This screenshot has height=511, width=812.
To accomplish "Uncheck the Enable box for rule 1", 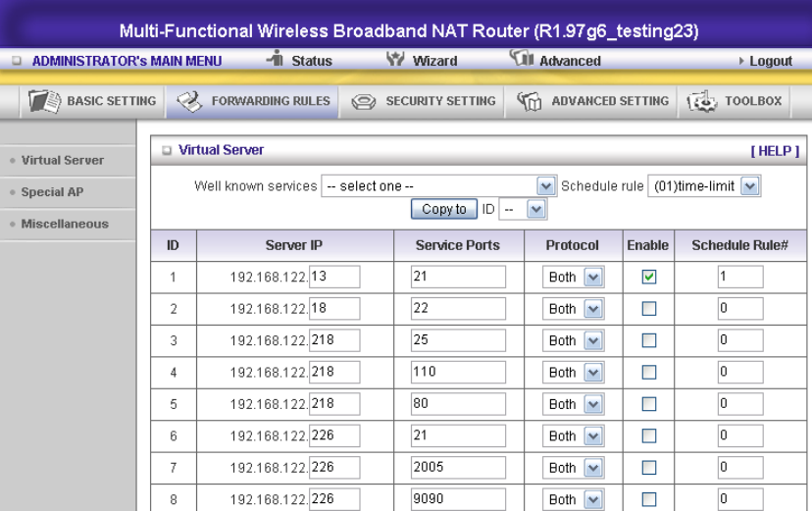I will tap(649, 277).
